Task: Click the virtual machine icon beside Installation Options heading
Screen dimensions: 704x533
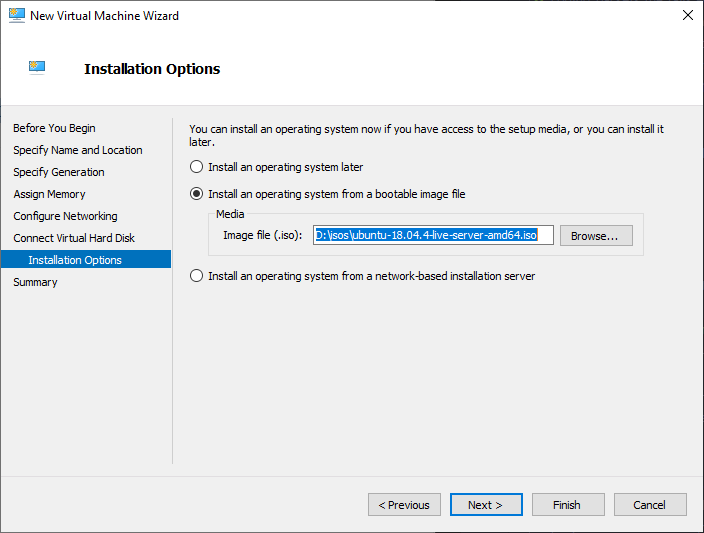Action: click(x=37, y=68)
